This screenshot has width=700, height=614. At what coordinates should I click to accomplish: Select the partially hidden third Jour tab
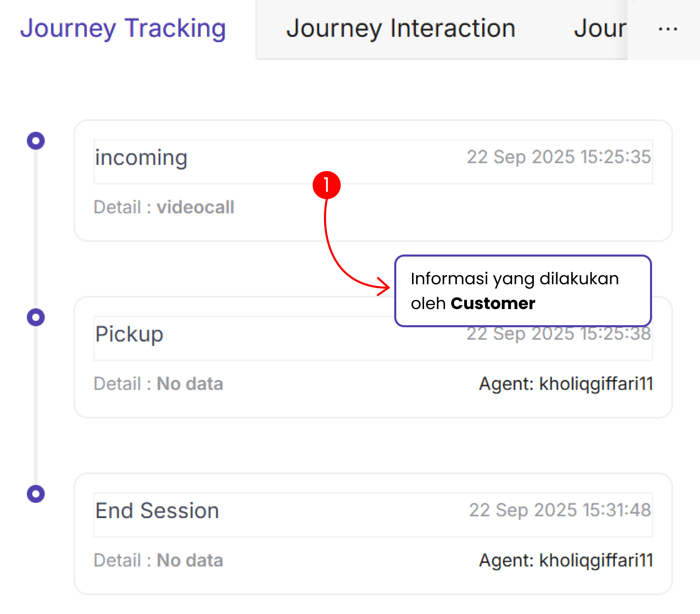[600, 29]
